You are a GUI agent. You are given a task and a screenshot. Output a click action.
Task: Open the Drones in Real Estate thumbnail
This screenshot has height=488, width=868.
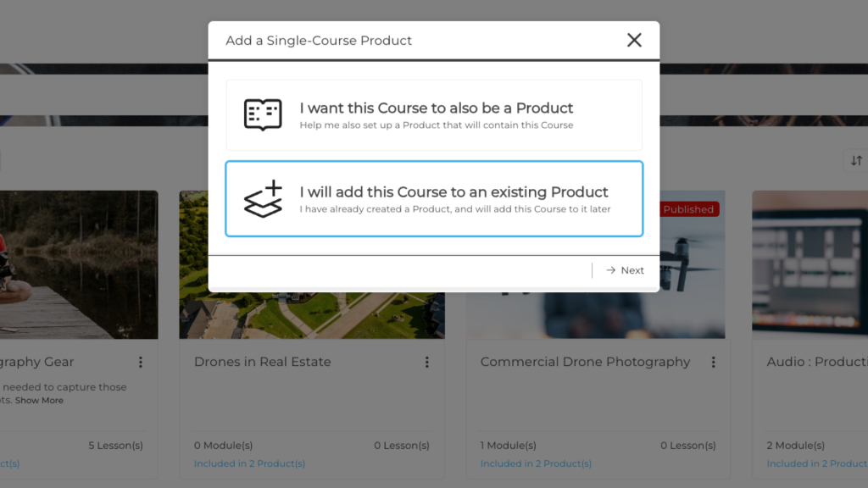point(312,313)
